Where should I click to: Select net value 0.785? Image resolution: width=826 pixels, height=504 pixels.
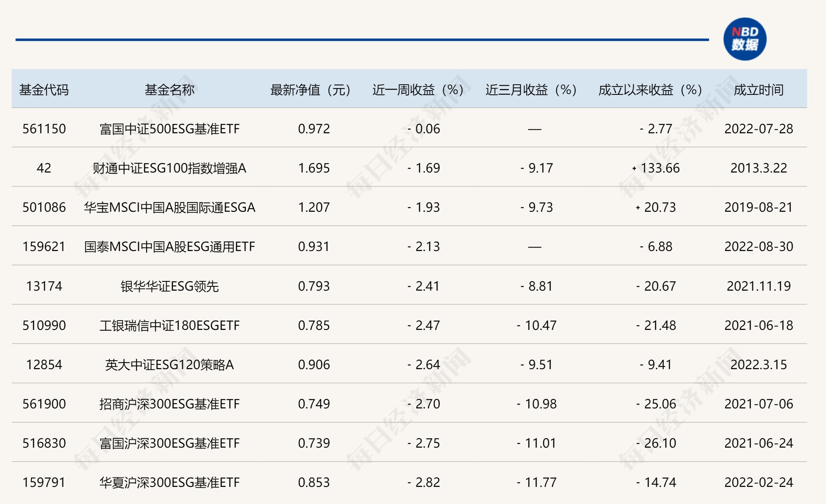coord(314,325)
